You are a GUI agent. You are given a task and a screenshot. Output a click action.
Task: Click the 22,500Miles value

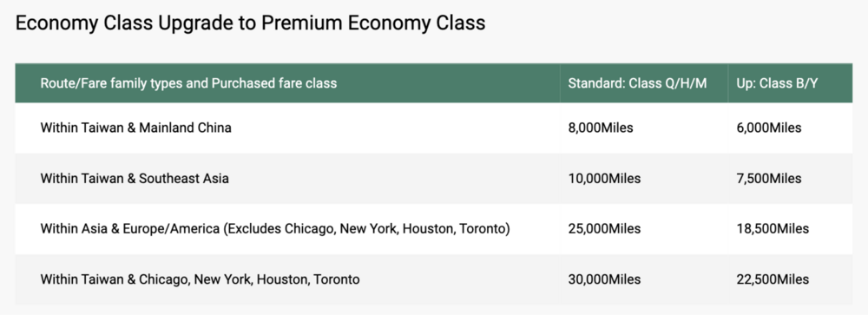pos(773,279)
